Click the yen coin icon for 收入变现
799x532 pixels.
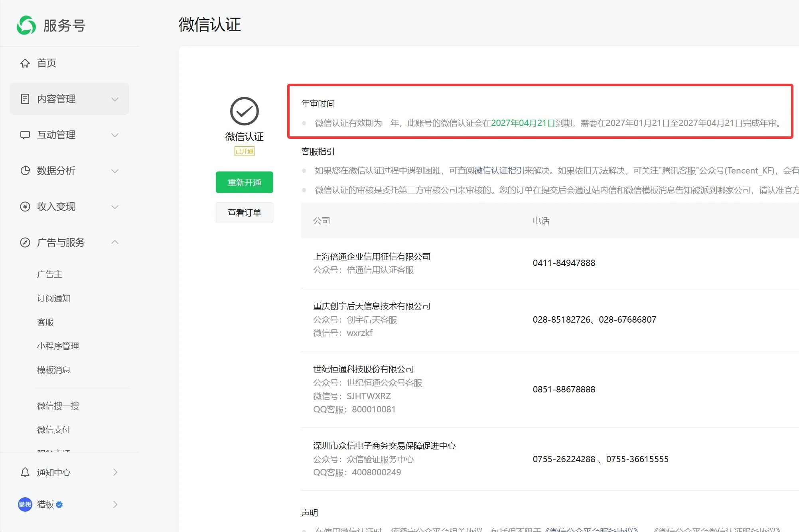click(x=25, y=207)
